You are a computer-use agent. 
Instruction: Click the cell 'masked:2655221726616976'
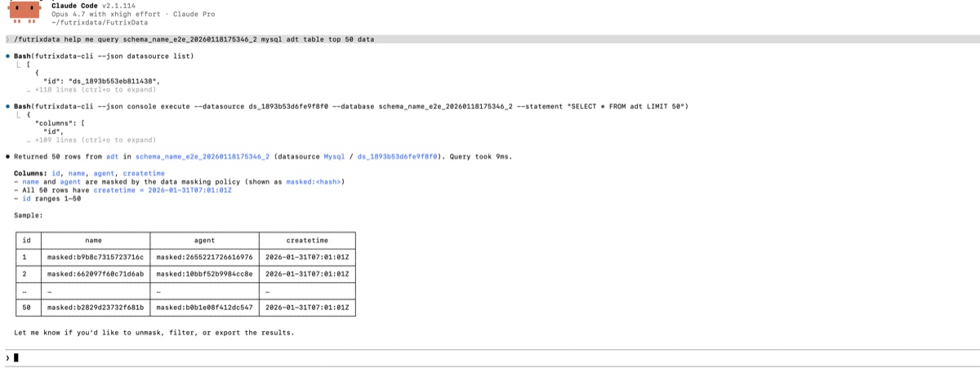[205, 258]
